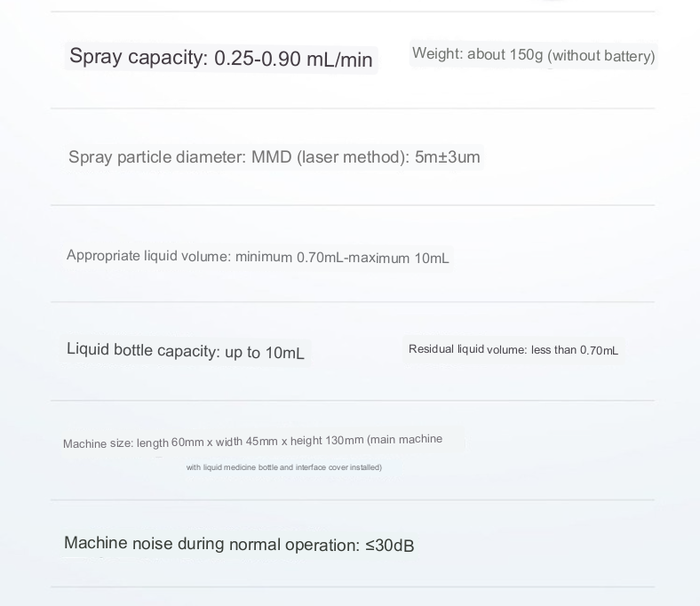This screenshot has height=606, width=700.
Task: Click the ≤30dB noise value
Action: tap(389, 546)
